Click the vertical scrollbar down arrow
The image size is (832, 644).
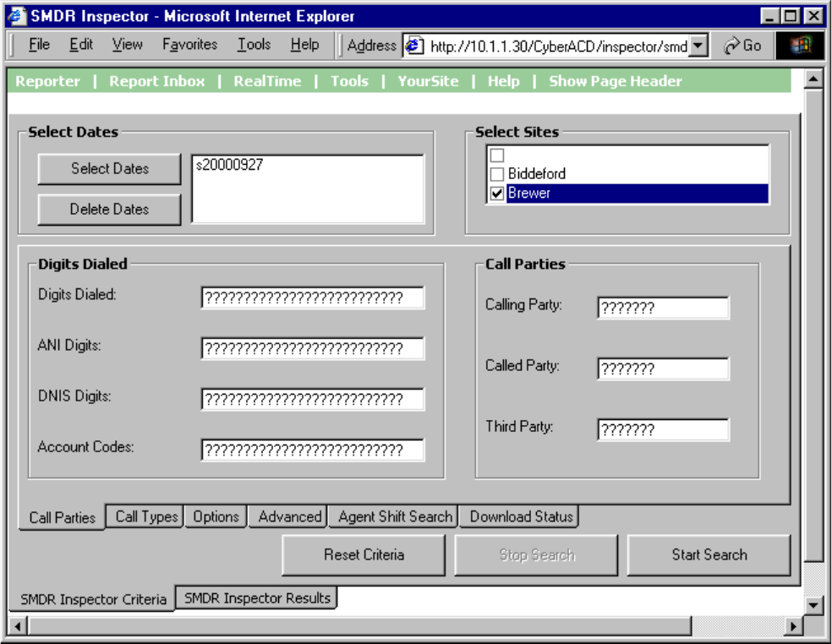click(813, 605)
